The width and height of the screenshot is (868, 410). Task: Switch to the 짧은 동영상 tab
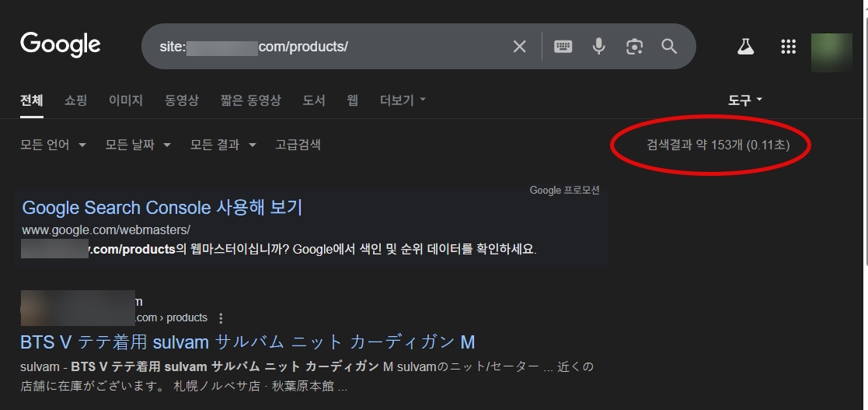click(251, 100)
